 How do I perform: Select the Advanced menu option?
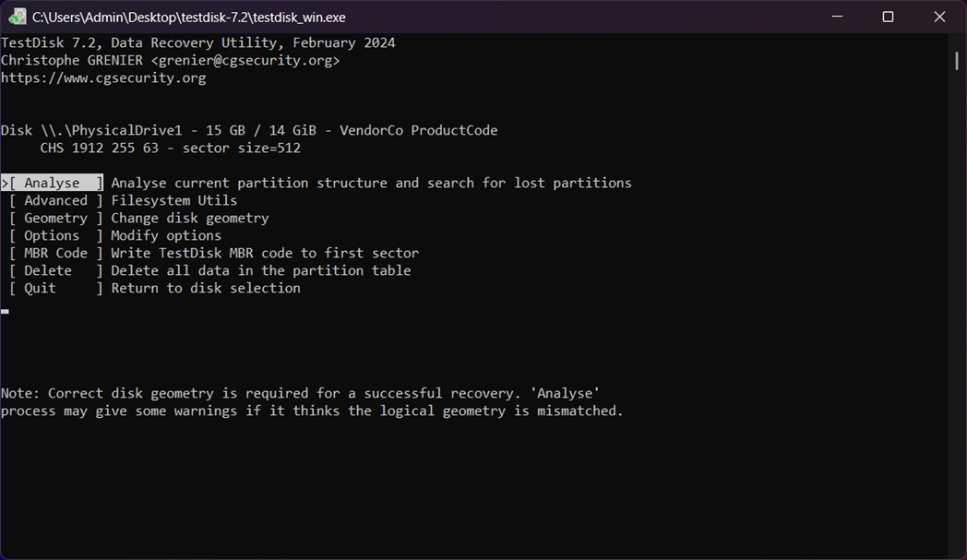55,201
